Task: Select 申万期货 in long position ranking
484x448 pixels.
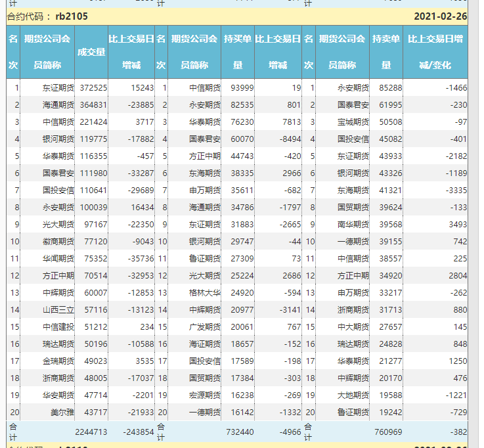Action: [x=205, y=190]
